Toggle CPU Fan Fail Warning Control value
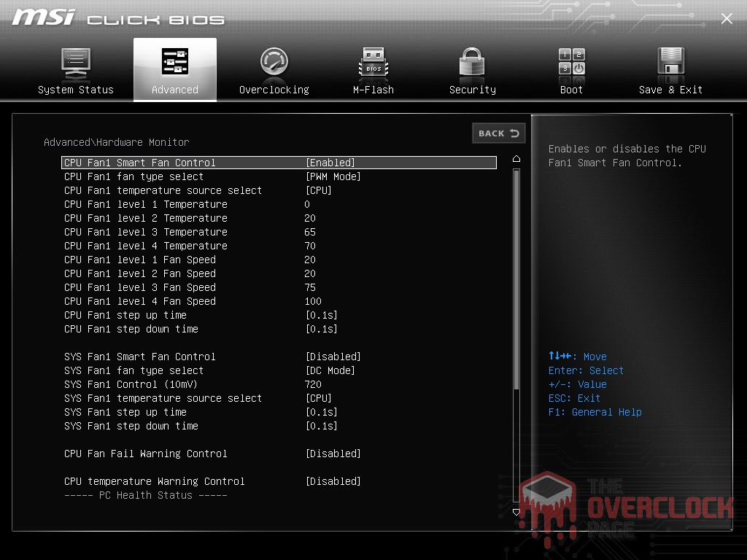Screen dimensions: 747x560 333,454
